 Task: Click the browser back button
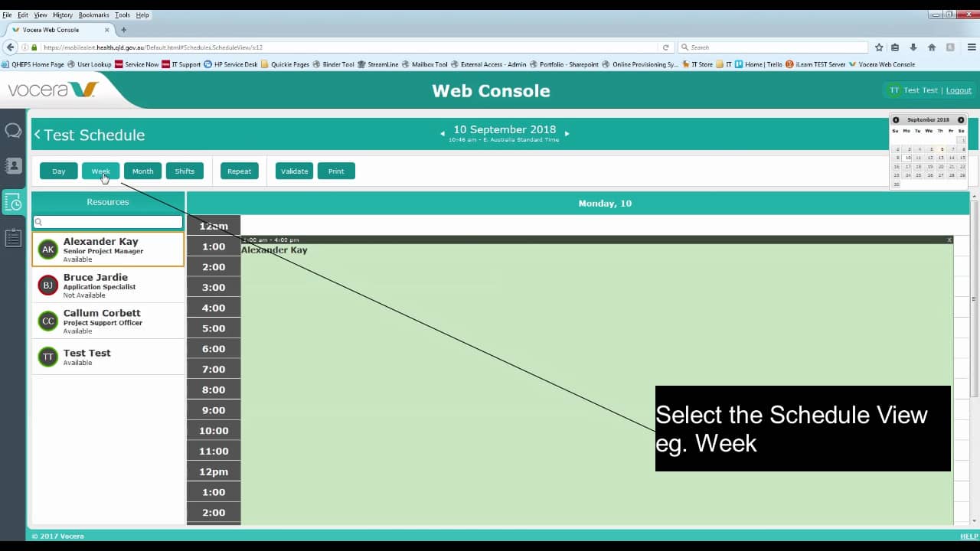point(10,47)
